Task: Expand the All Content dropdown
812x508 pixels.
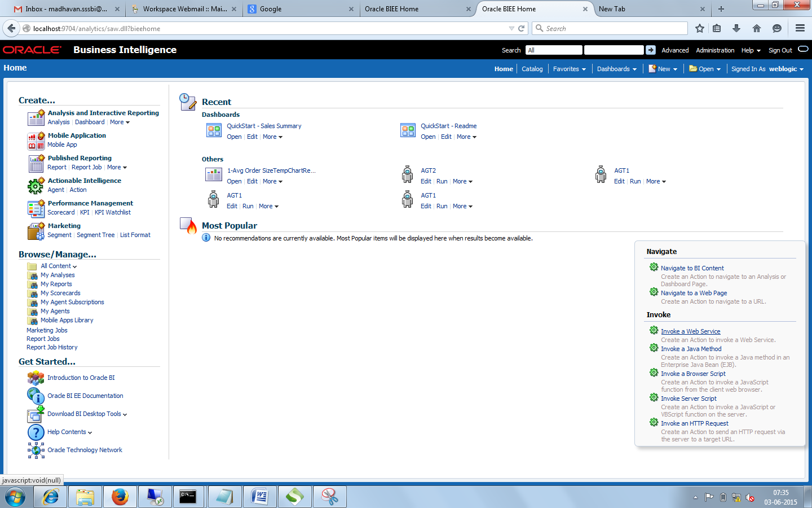Action: point(59,266)
